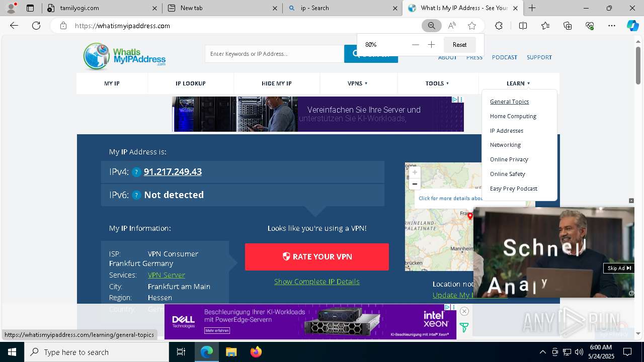This screenshot has width=644, height=362.
Task: Open the Copilot icon
Action: tap(632, 26)
